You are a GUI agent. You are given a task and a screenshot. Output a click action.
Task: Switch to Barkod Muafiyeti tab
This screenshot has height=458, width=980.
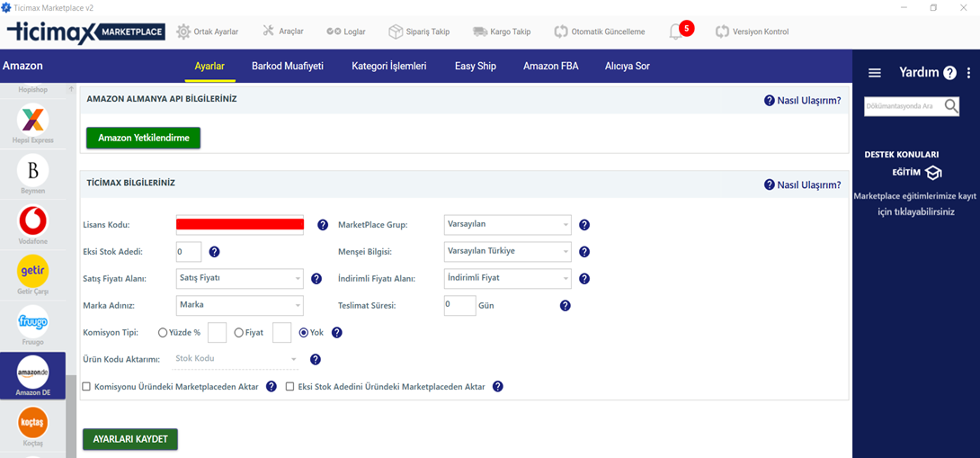tap(288, 66)
